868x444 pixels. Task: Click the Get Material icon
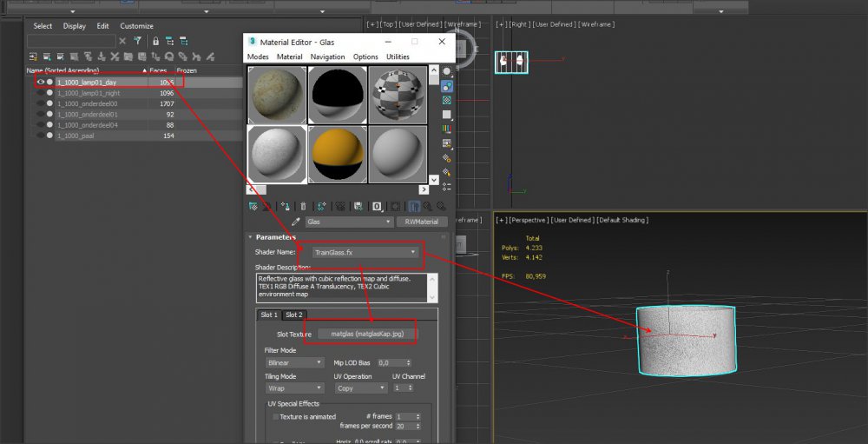(x=253, y=206)
